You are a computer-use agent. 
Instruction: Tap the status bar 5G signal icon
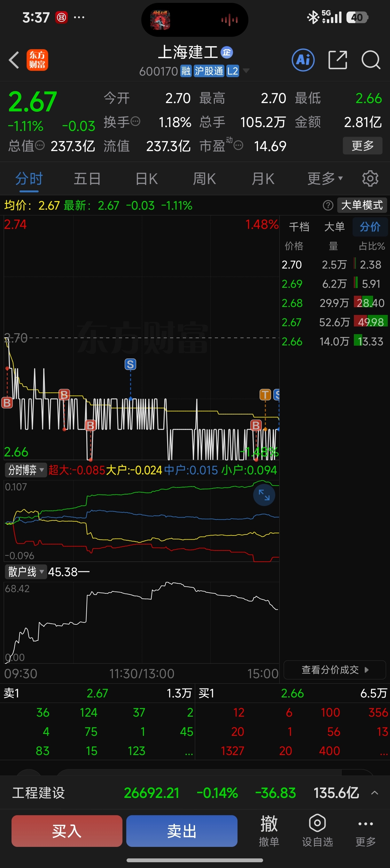coord(331,17)
